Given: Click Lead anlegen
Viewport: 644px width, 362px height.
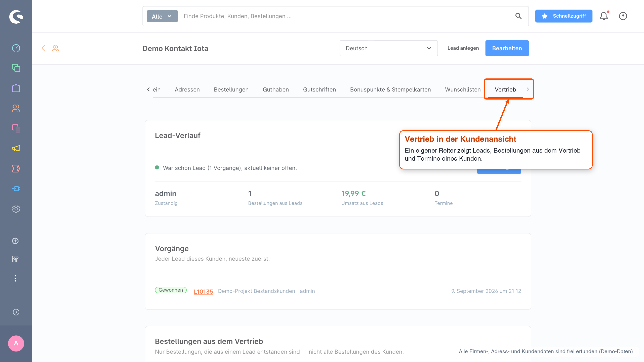Looking at the screenshot, I should coord(463,48).
